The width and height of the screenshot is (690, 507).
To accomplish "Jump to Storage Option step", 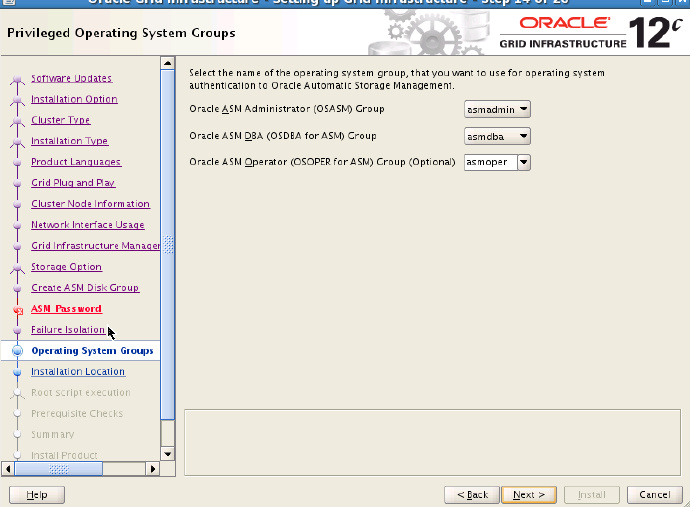I will 66,267.
